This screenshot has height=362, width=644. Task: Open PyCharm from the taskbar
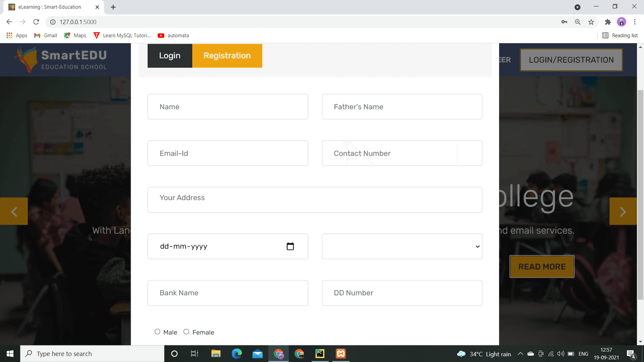[320, 354]
